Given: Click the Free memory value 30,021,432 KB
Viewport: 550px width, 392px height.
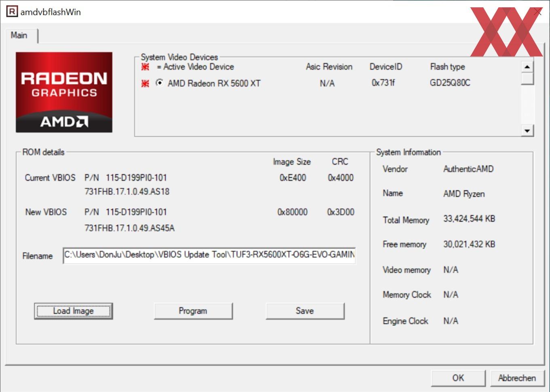Looking at the screenshot, I should (x=469, y=244).
